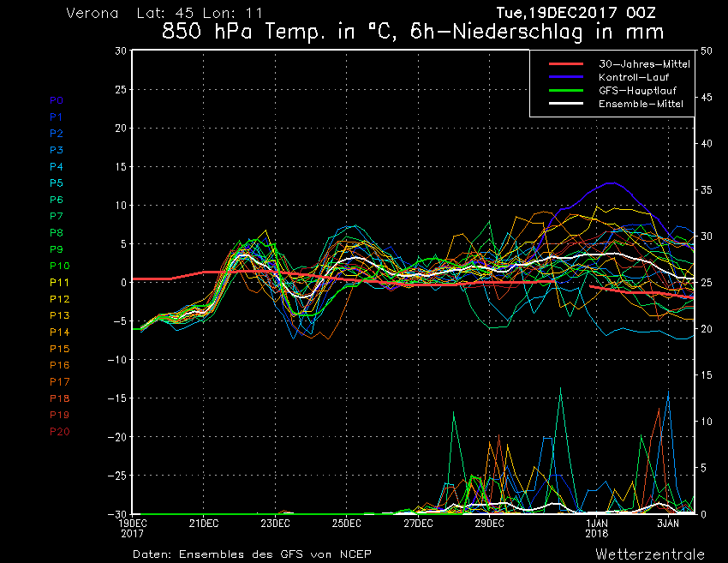728x563 pixels.
Task: Click the red 30-Jahres-Mittel legend line sample
Action: pos(566,63)
